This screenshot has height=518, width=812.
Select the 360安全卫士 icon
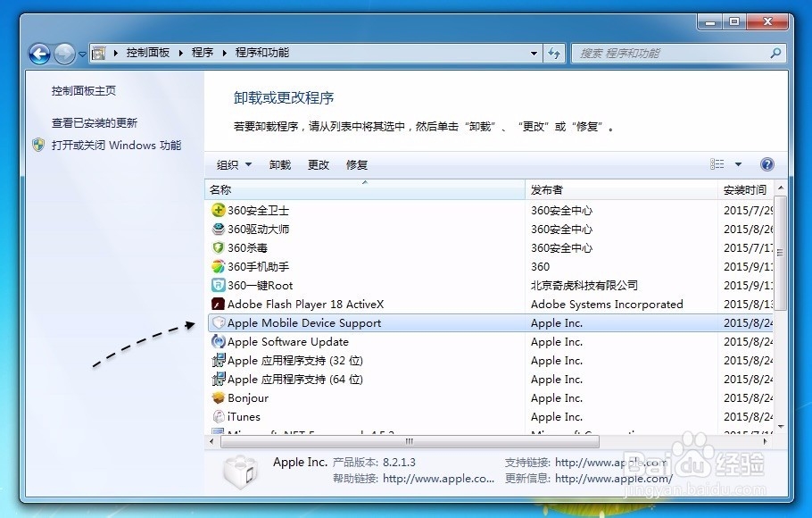218,210
